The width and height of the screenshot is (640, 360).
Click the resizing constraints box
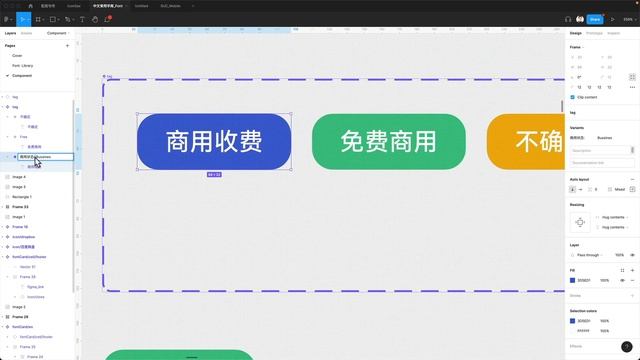(580, 222)
